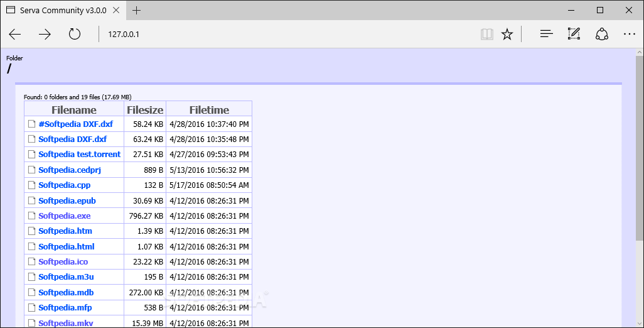Click the Filename column header
Image resolution: width=644 pixels, height=328 pixels.
tap(74, 110)
